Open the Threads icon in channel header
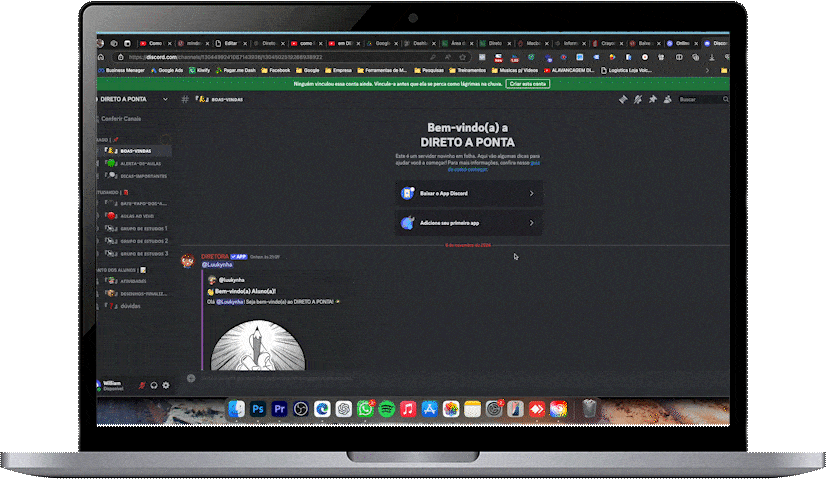 [622, 100]
